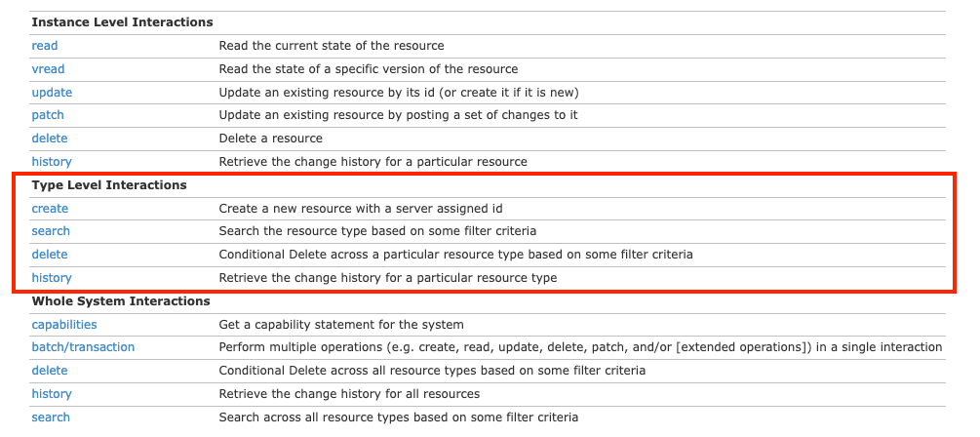Open delete link under Instance Level Interactions
Viewport: 980px width, 437px height.
tap(50, 139)
